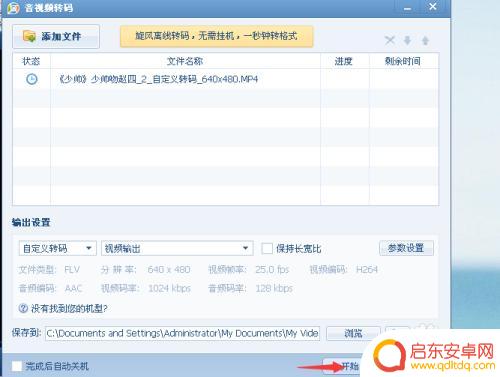
Task: Click the 输出设置 section heading
Action: [x=31, y=222]
